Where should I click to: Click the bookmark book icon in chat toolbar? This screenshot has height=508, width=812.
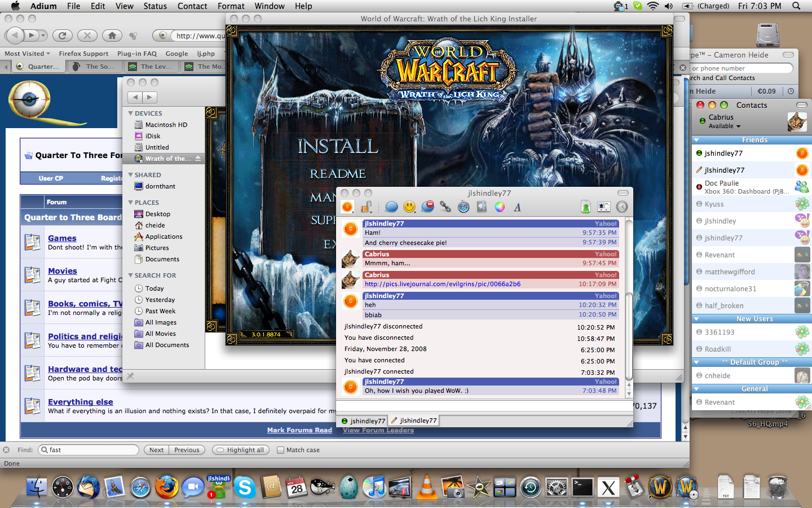[482, 207]
